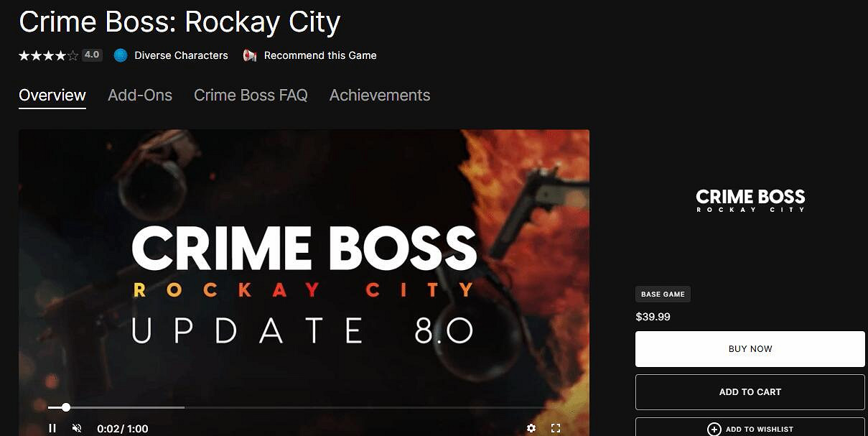Click the Buy Now button
The image size is (868, 436).
(750, 349)
